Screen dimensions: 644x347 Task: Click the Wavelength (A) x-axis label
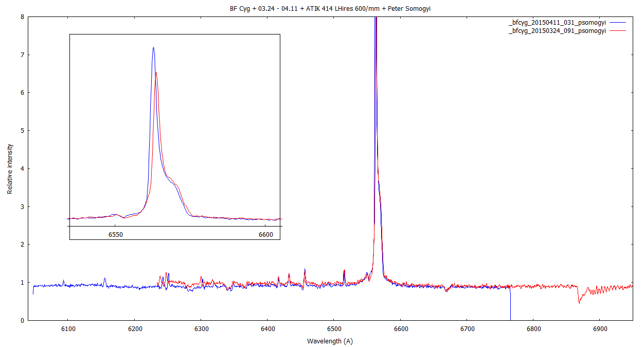pyautogui.click(x=330, y=341)
